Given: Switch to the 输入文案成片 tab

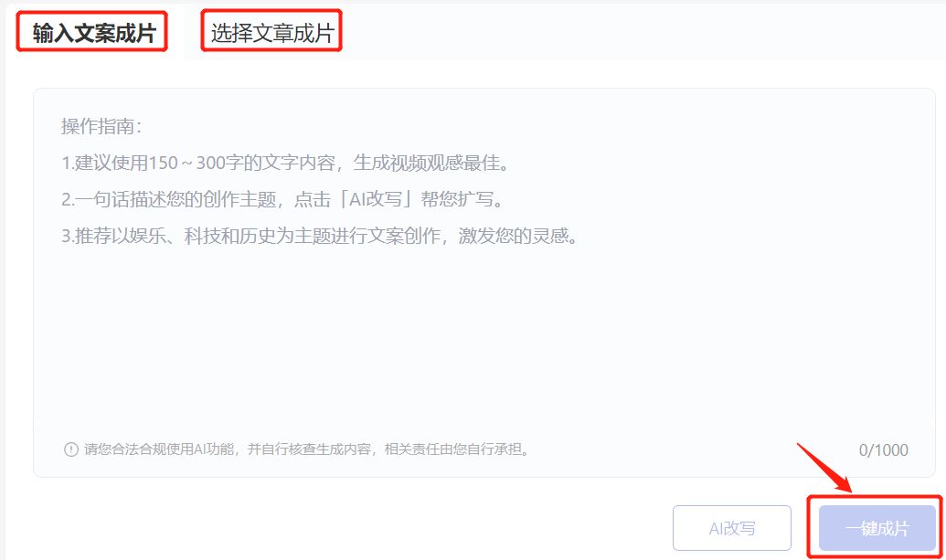Looking at the screenshot, I should pos(93,33).
